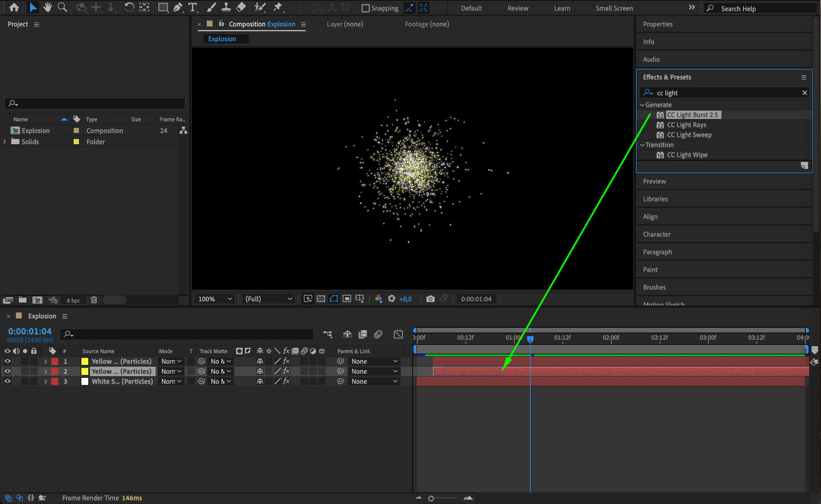The height and width of the screenshot is (504, 821).
Task: Open the Character panel
Action: coord(657,234)
